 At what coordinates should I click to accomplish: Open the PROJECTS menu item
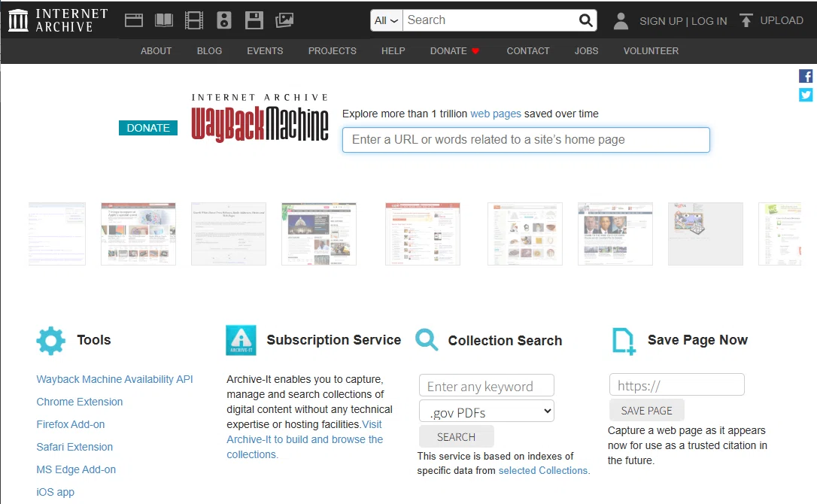click(x=332, y=51)
